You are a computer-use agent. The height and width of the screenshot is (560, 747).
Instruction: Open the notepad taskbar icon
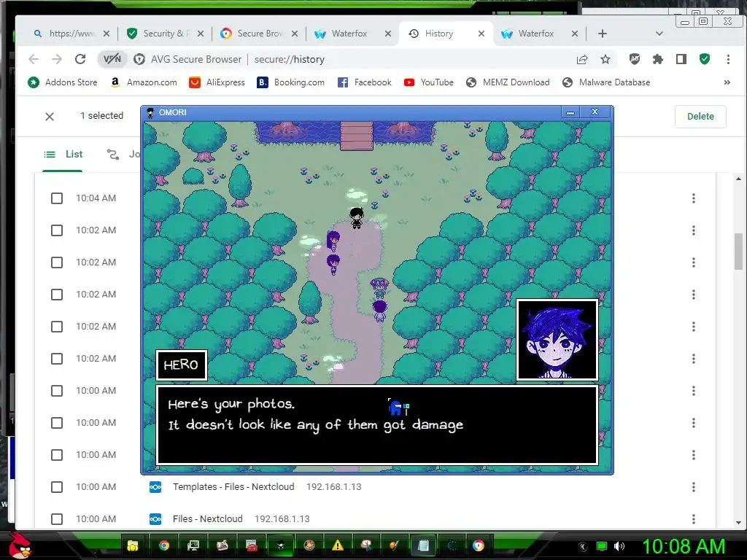(423, 545)
